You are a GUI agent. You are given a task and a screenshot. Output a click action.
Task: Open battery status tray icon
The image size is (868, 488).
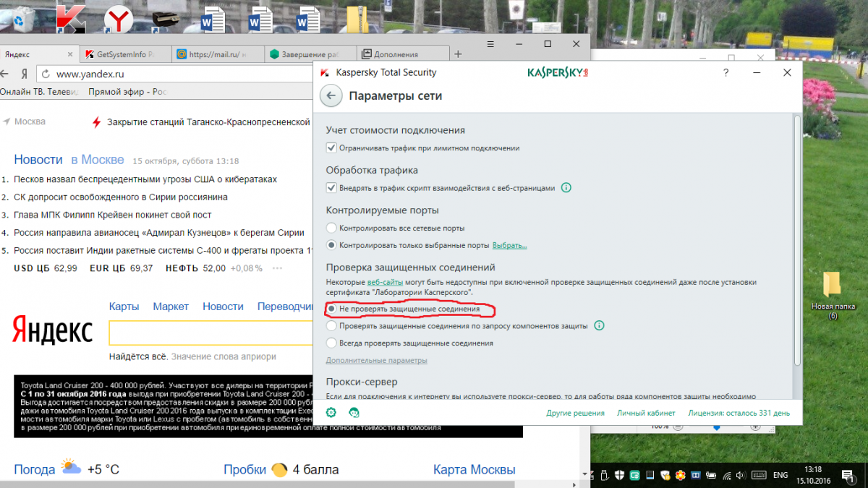click(x=712, y=475)
